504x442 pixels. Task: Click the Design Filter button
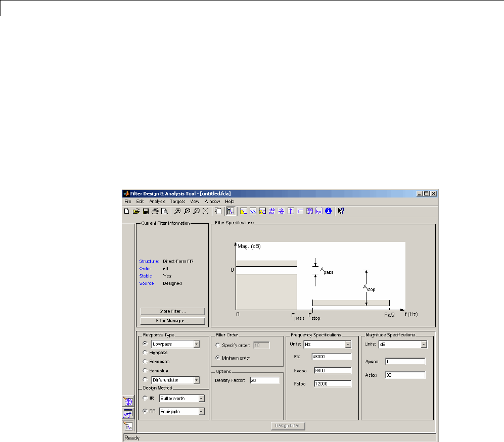click(x=288, y=426)
